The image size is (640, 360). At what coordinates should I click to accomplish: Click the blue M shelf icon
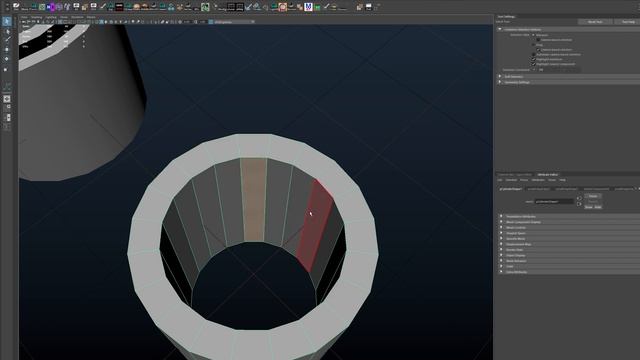[308, 7]
